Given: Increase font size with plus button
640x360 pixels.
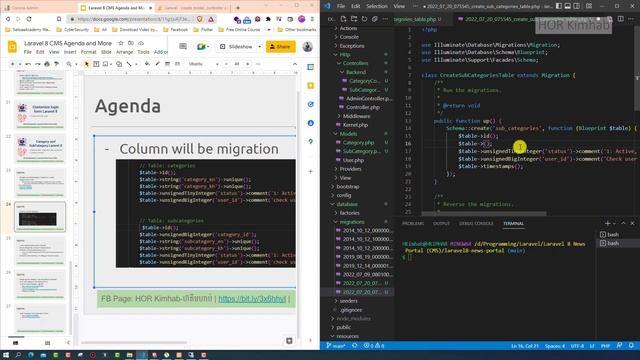Looking at the screenshot, I should click(x=247, y=64).
